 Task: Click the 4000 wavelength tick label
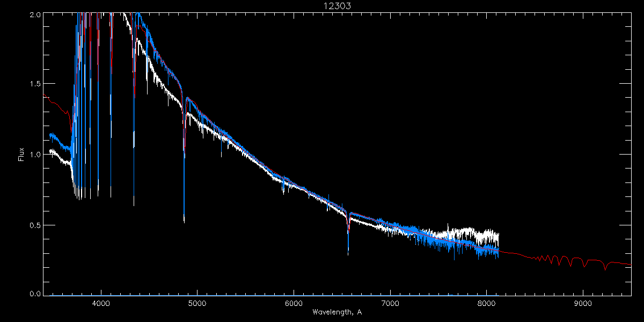pyautogui.click(x=100, y=304)
